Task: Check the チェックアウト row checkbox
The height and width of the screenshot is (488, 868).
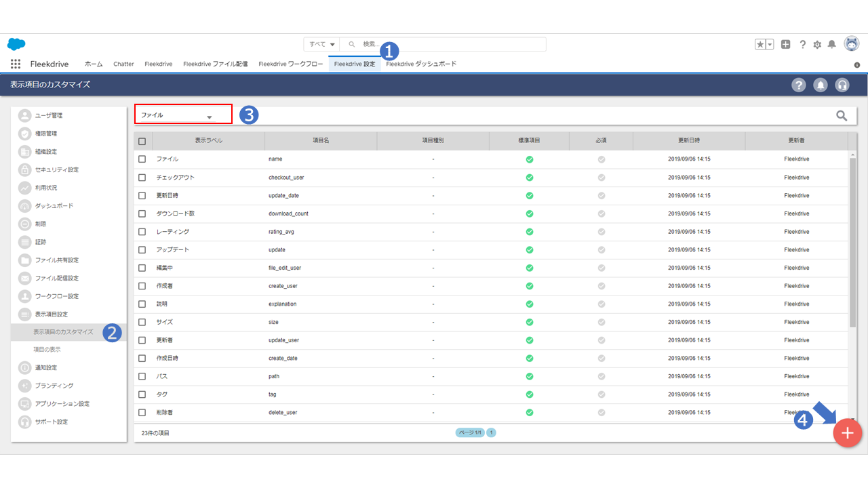Action: point(142,178)
